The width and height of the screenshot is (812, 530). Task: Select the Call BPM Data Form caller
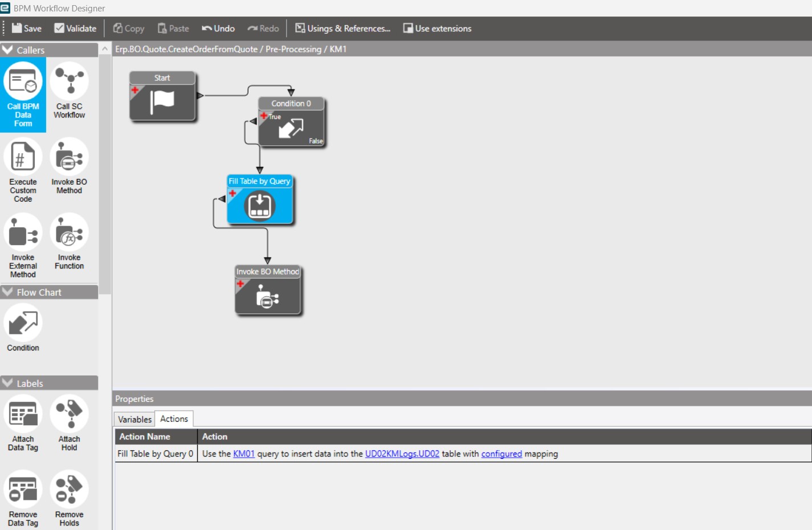23,95
